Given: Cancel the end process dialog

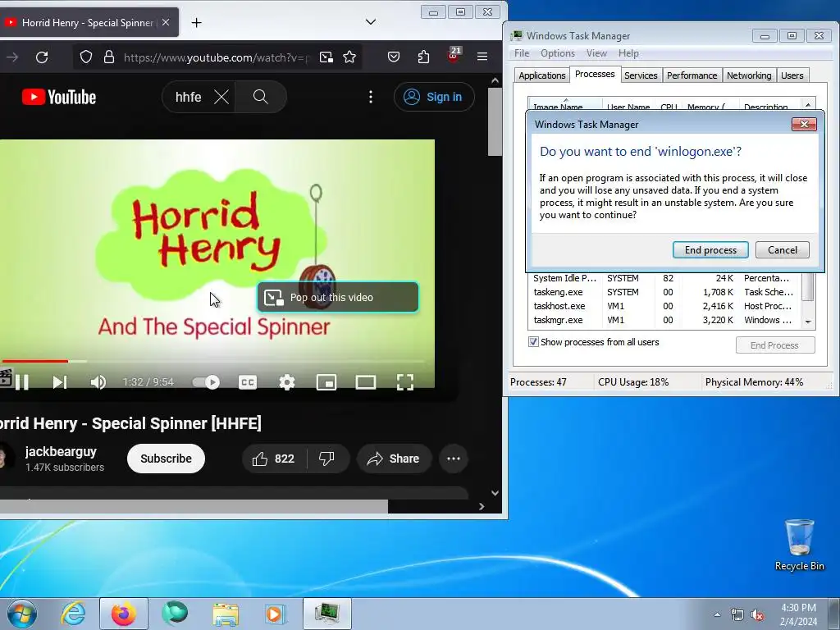Looking at the screenshot, I should pyautogui.click(x=782, y=249).
